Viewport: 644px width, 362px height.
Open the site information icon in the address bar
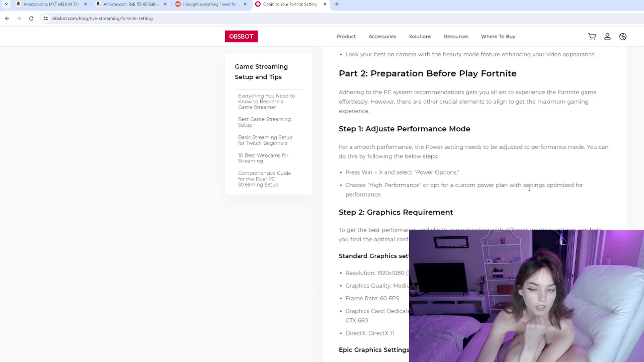(46, 18)
